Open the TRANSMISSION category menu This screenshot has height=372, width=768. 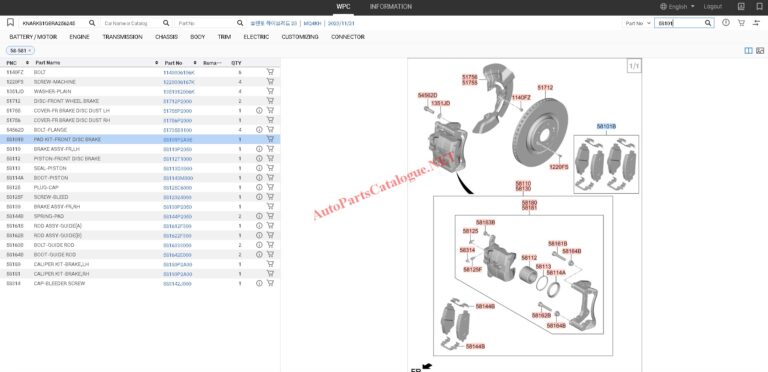122,37
